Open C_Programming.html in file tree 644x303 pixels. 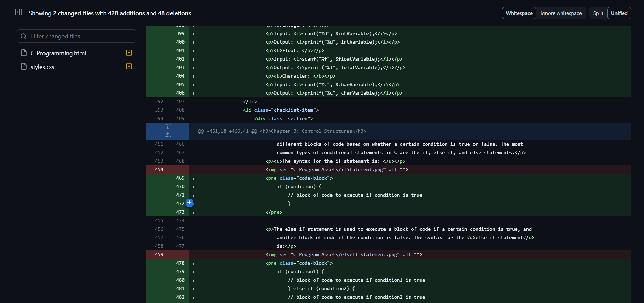pos(58,53)
